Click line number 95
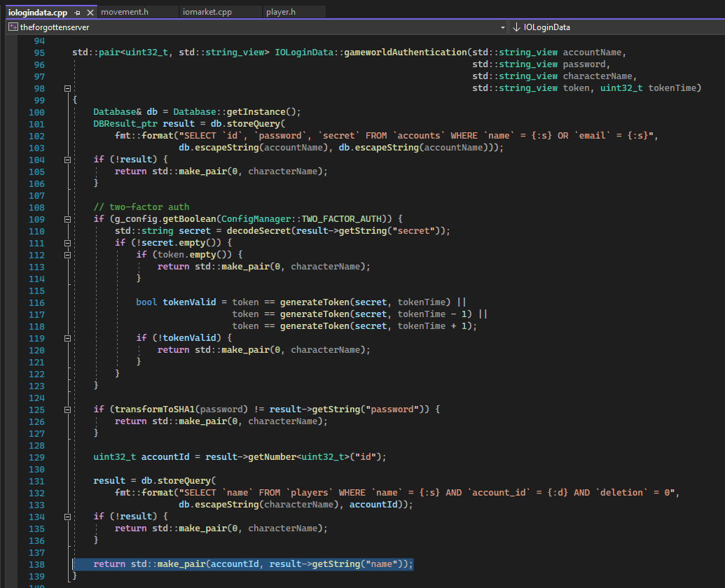The image size is (725, 588). (x=39, y=52)
